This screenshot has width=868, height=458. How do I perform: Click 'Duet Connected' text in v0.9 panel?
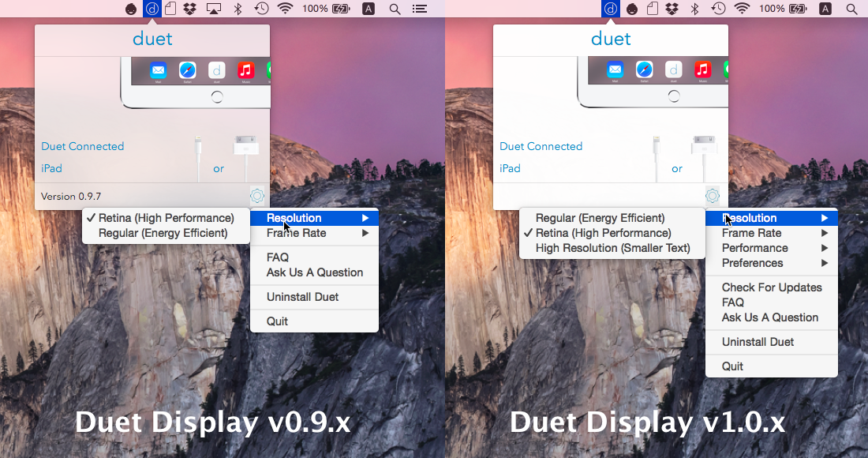83,146
